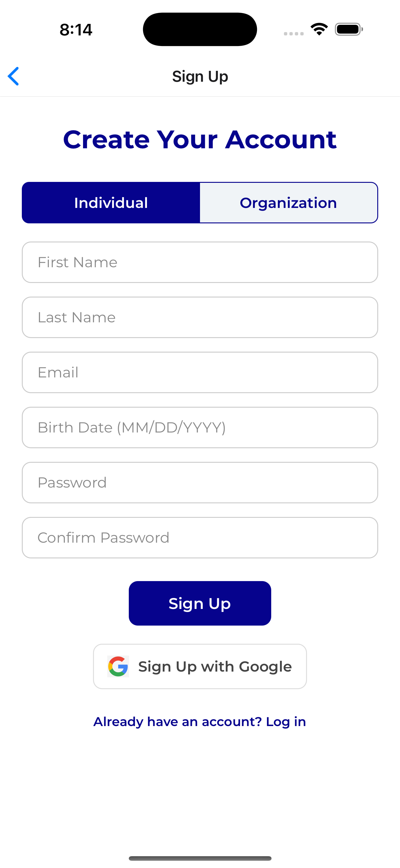
Task: Click the Birth Date field
Action: pyautogui.click(x=200, y=427)
